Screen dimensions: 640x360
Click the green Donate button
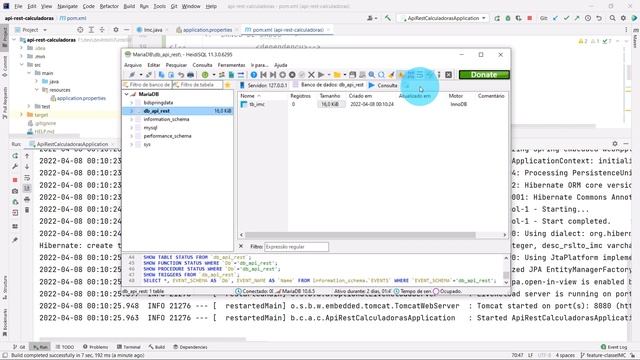[x=484, y=75]
